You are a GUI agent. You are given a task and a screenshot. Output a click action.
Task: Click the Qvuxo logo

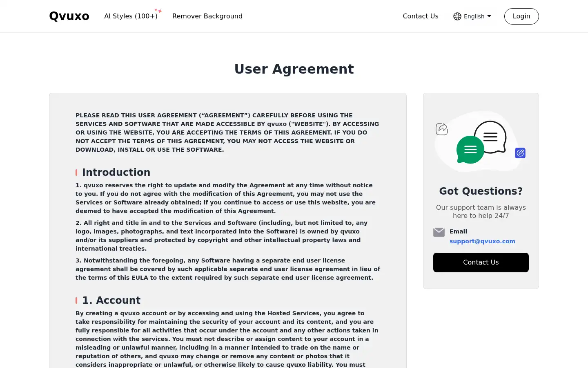[x=69, y=16]
